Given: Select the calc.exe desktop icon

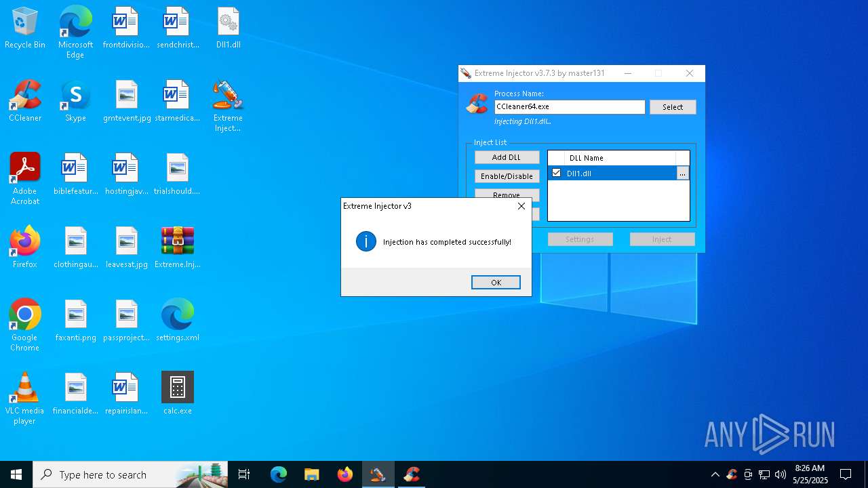Looking at the screenshot, I should [178, 394].
